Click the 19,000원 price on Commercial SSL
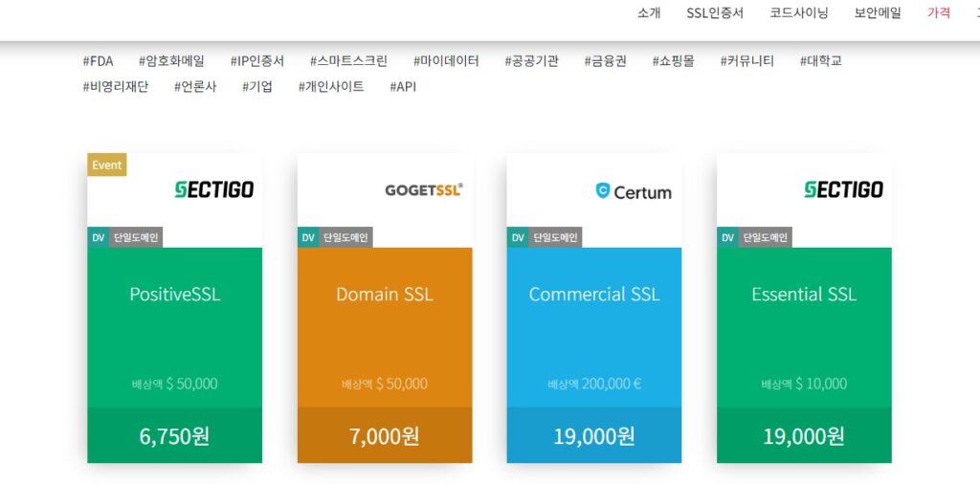 (594, 436)
